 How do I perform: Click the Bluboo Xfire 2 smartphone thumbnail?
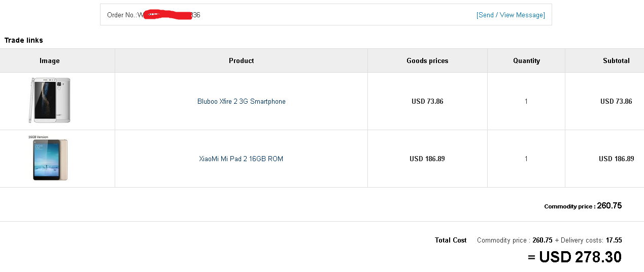[x=50, y=101]
